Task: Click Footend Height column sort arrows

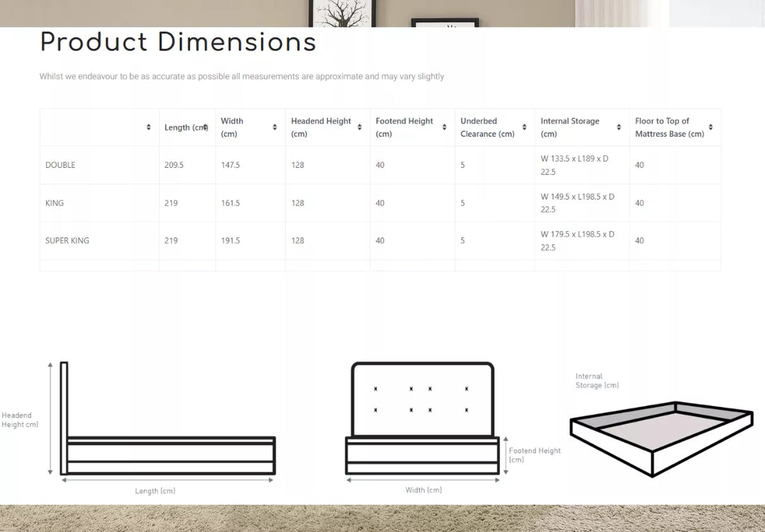Action: 444,128
